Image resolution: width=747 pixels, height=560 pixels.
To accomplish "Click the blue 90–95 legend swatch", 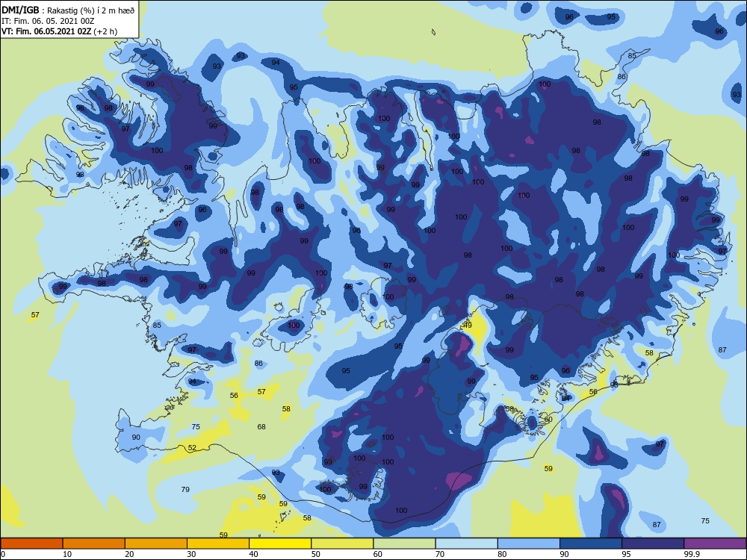I will tap(591, 544).
